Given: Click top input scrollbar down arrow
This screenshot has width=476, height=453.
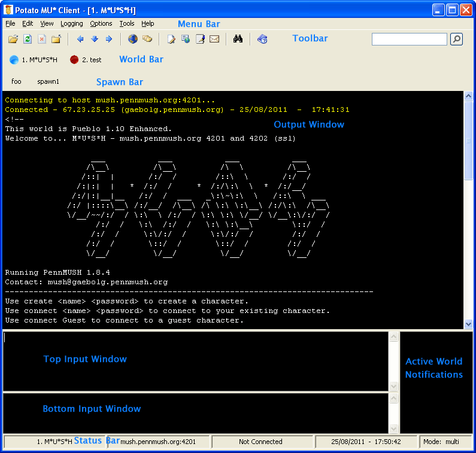Looking at the screenshot, I should [x=393, y=386].
